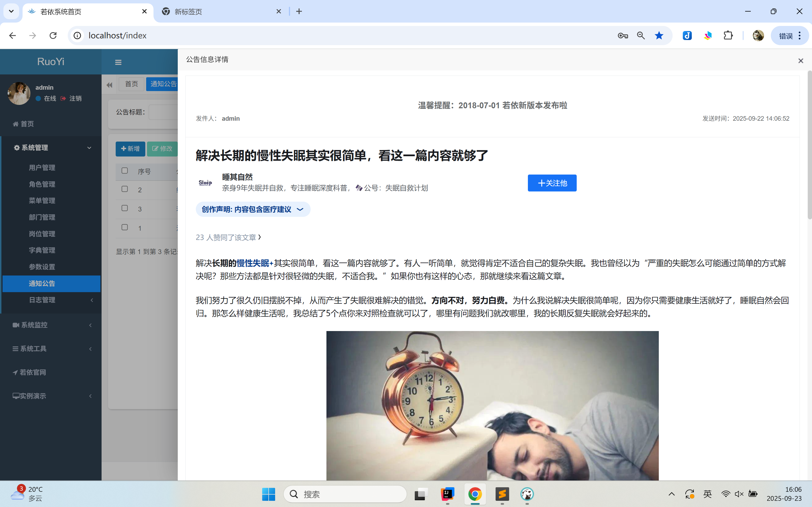The width and height of the screenshot is (812, 507).
Task: Click the +关注他 follow button
Action: [552, 183]
